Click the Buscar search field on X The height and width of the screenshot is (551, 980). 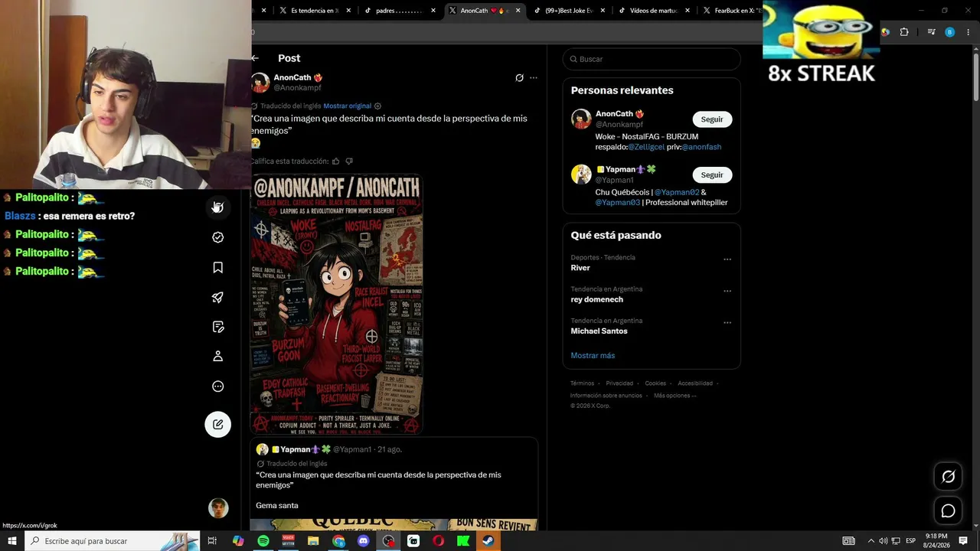[652, 59]
